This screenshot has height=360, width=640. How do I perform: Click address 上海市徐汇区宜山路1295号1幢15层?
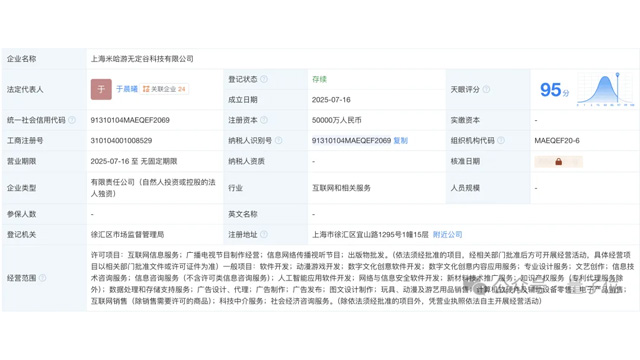pyautogui.click(x=370, y=234)
